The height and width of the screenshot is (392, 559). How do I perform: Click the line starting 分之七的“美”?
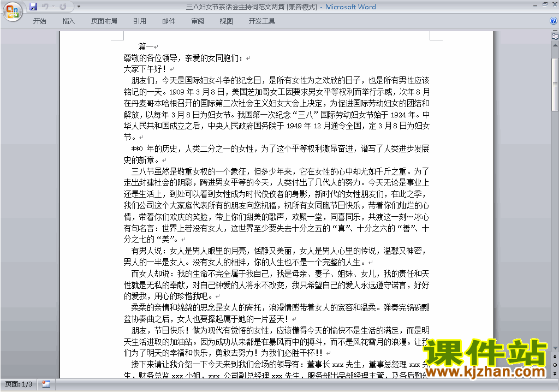(x=151, y=239)
